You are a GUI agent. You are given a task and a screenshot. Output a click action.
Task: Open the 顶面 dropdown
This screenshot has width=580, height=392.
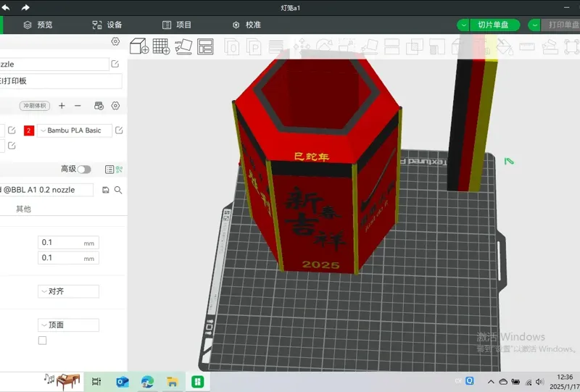68,325
